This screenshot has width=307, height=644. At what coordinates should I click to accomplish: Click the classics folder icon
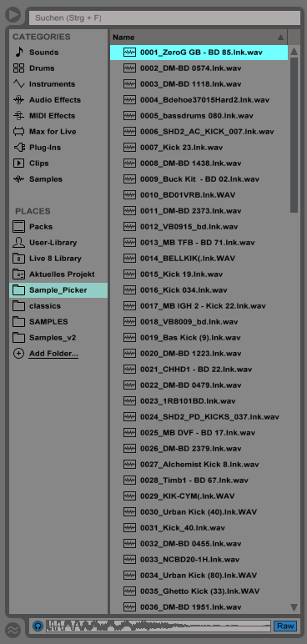click(19, 306)
